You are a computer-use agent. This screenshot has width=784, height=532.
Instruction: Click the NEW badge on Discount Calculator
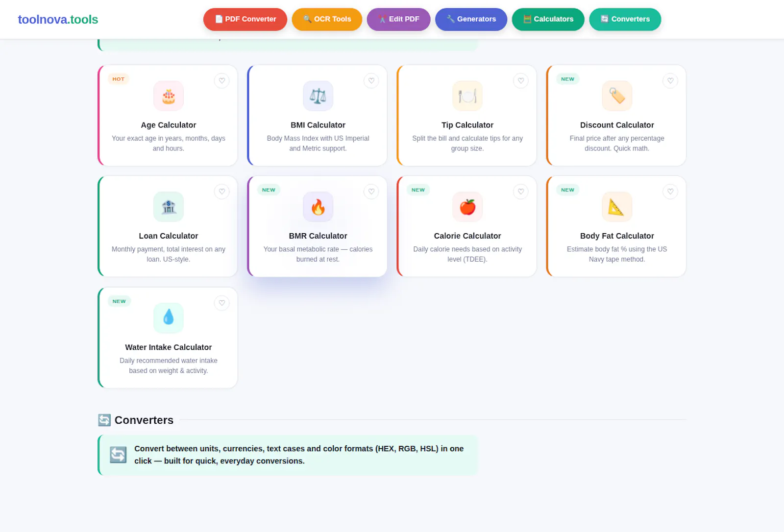click(x=567, y=79)
